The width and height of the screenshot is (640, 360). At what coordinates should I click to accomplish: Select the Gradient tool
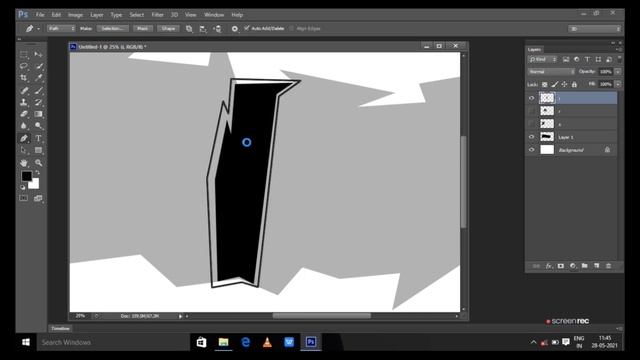(x=38, y=114)
